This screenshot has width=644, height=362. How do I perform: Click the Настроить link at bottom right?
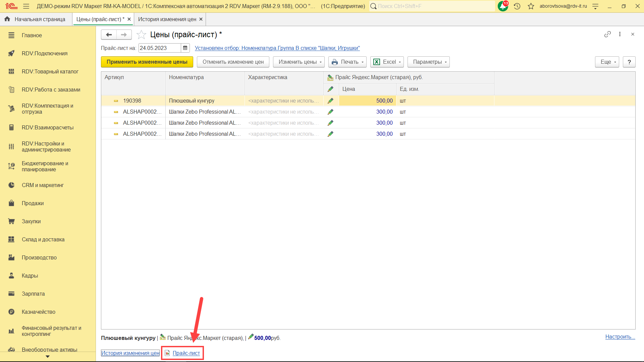pos(620,337)
